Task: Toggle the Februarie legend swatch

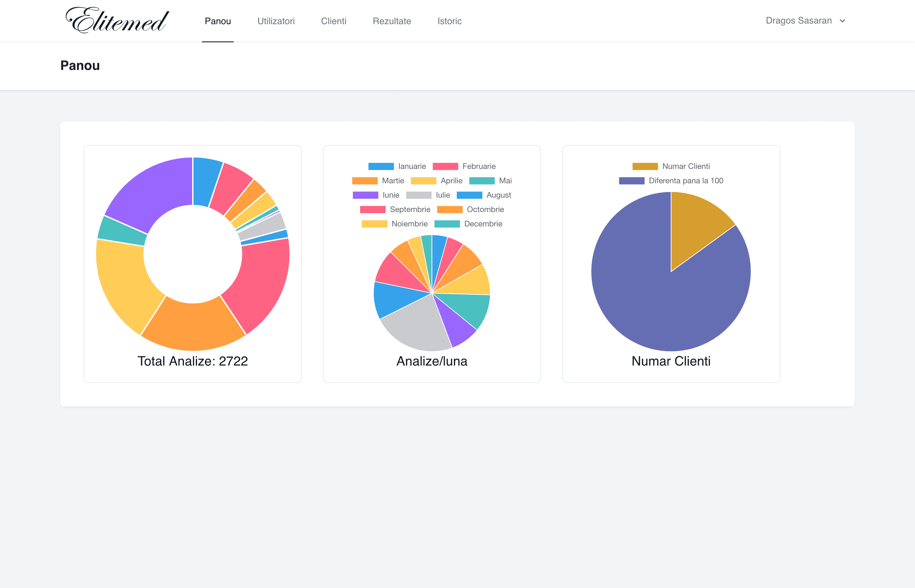Action: coord(445,167)
